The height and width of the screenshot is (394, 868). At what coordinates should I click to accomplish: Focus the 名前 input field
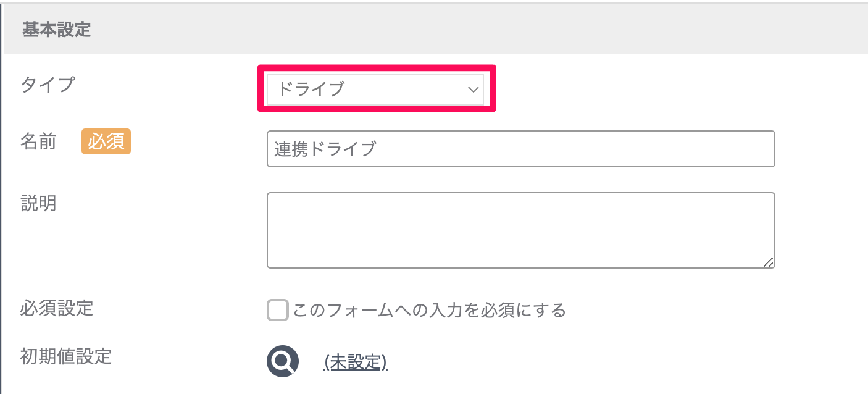520,149
